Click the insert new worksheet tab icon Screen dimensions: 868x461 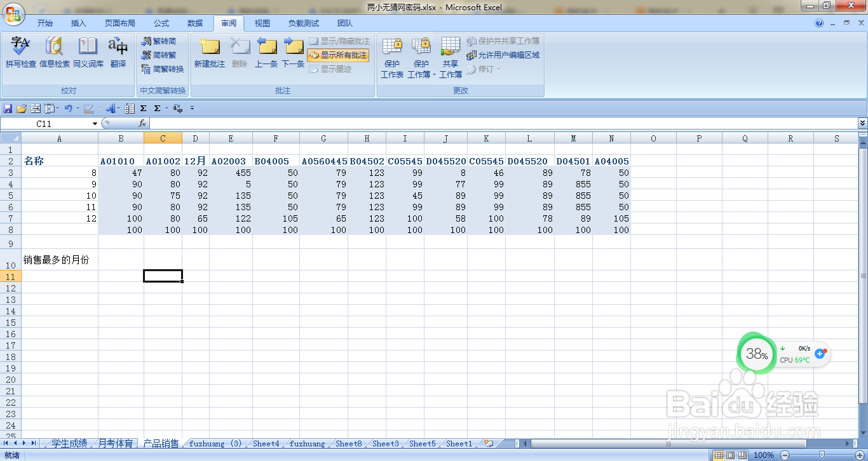pos(489,444)
